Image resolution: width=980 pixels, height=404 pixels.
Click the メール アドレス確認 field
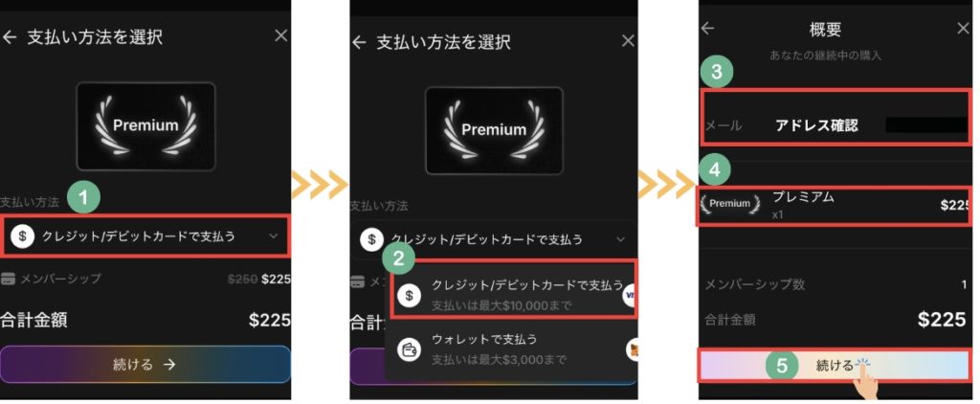point(836,119)
